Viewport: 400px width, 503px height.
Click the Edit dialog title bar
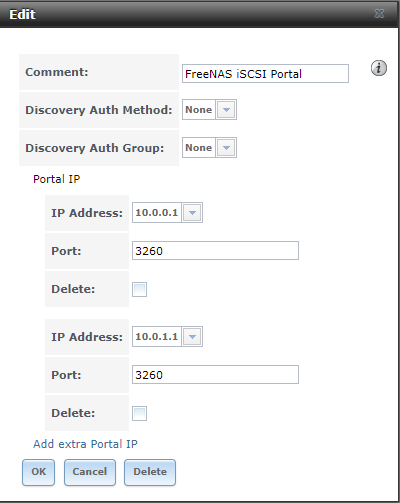coord(200,14)
